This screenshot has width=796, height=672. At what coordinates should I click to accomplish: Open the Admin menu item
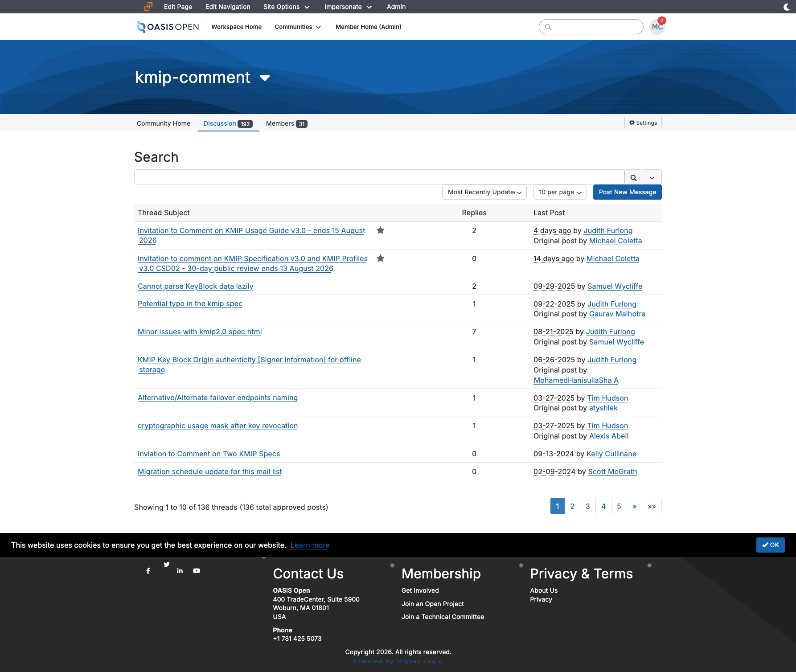tap(396, 7)
